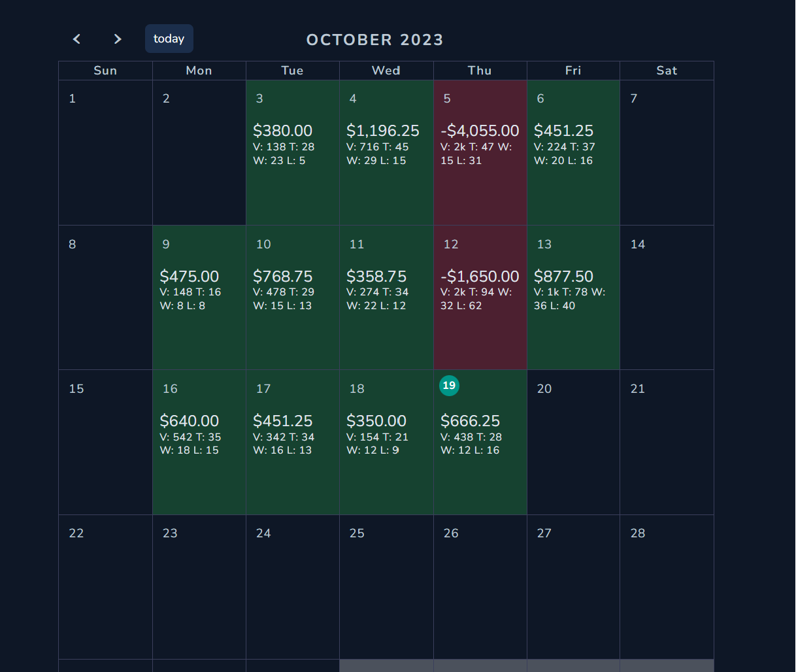Select the empty date 20 cell
Image resolution: width=796 pixels, height=672 pixels.
coord(573,443)
